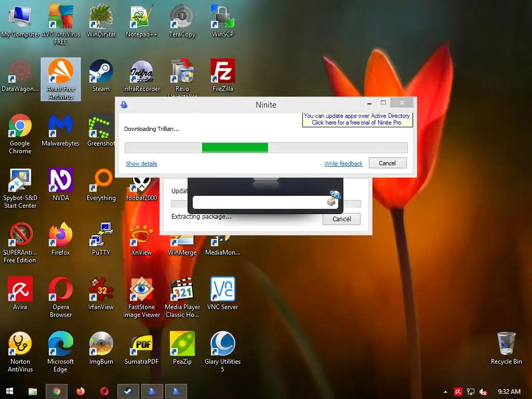Viewport: 532px width, 399px height.
Task: Open the 9:32 AM taskbar clock
Action: [509, 392]
